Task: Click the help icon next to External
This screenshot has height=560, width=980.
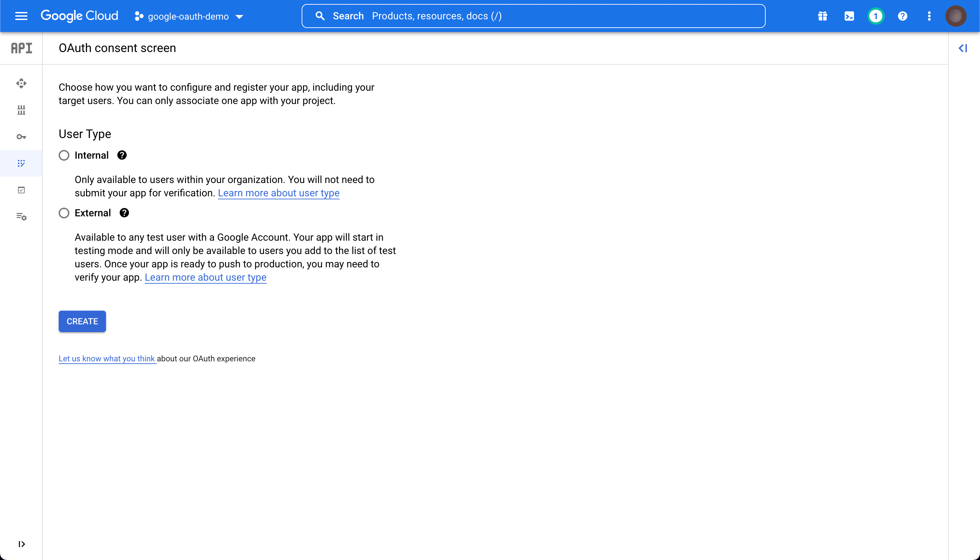Action: click(x=124, y=213)
